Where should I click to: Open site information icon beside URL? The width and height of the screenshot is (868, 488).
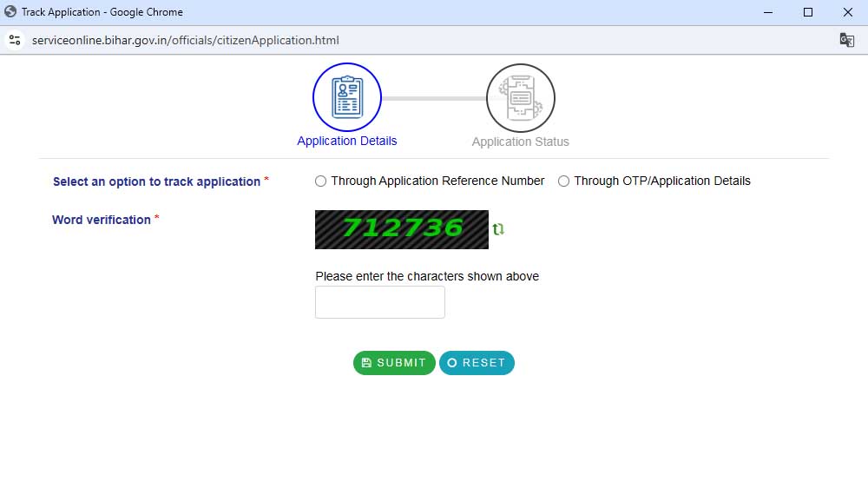[15, 40]
